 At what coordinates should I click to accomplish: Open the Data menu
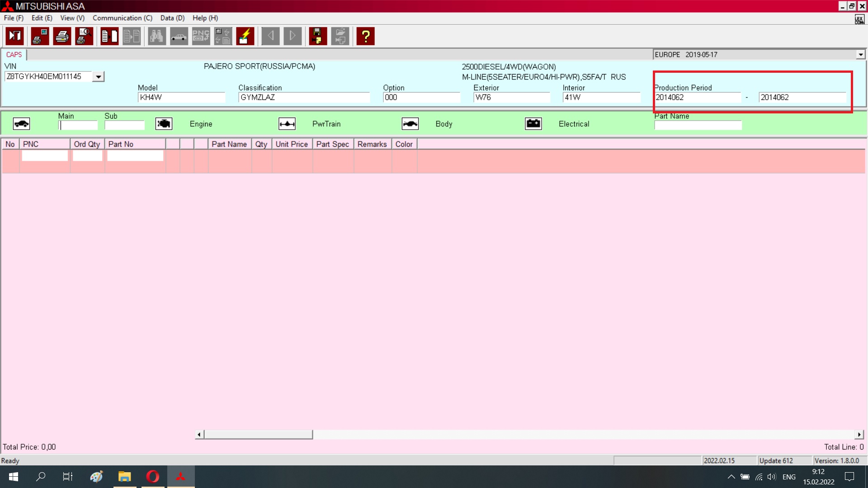[x=172, y=18]
